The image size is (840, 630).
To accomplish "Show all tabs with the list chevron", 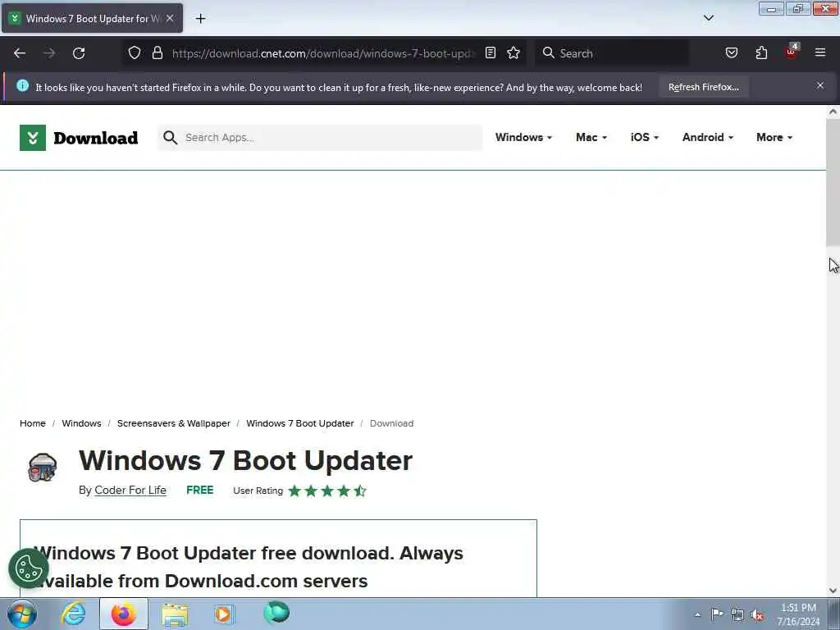I will tap(709, 18).
